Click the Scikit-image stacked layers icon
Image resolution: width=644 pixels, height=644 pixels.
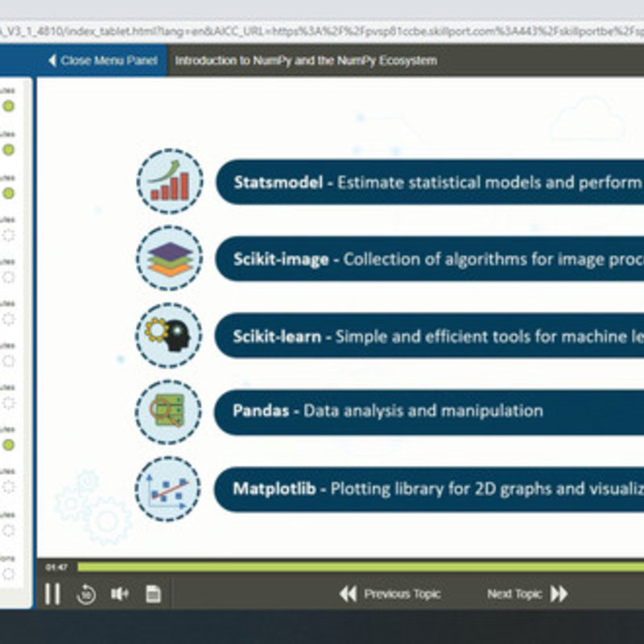(x=169, y=258)
